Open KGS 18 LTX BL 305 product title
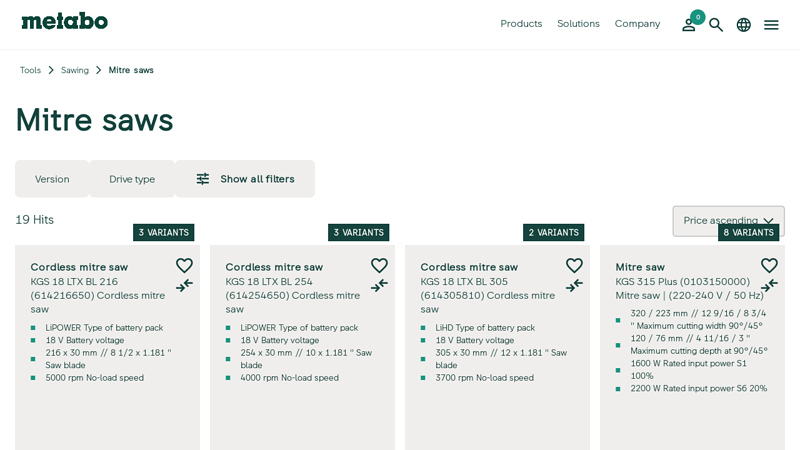800x450 pixels. [488, 288]
